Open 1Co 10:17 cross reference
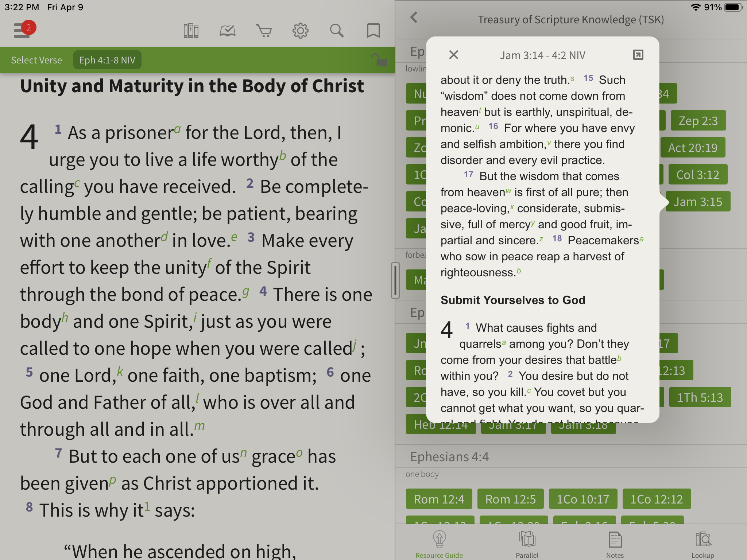 583,499
